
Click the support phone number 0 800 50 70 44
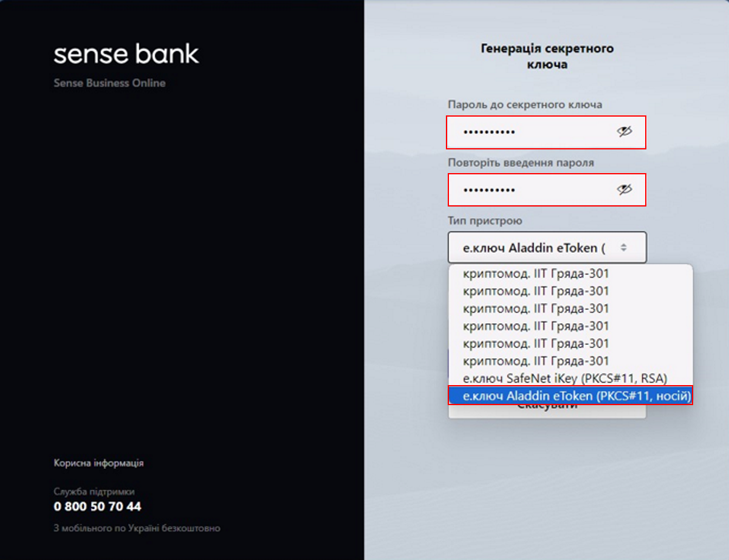[97, 507]
